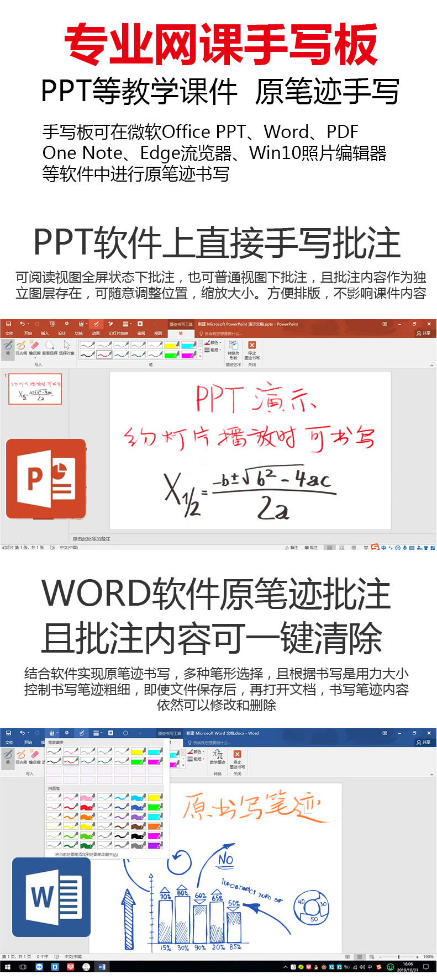The height and width of the screenshot is (980, 437).
Task: Toggle Select Objects tool in PowerPoint
Action: point(67,347)
